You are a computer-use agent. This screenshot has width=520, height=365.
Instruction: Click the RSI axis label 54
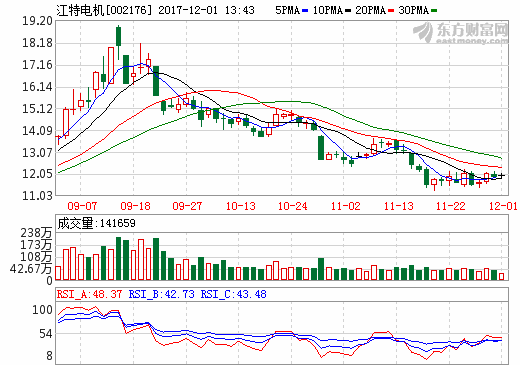46,334
